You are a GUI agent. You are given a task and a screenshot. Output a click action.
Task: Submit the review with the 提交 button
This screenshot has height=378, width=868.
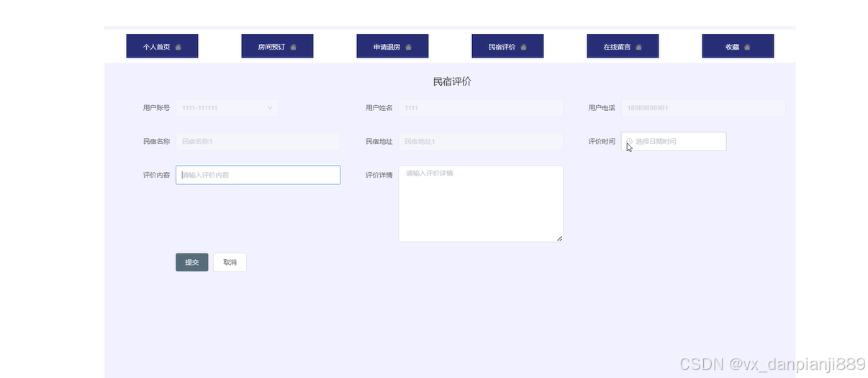[192, 262]
